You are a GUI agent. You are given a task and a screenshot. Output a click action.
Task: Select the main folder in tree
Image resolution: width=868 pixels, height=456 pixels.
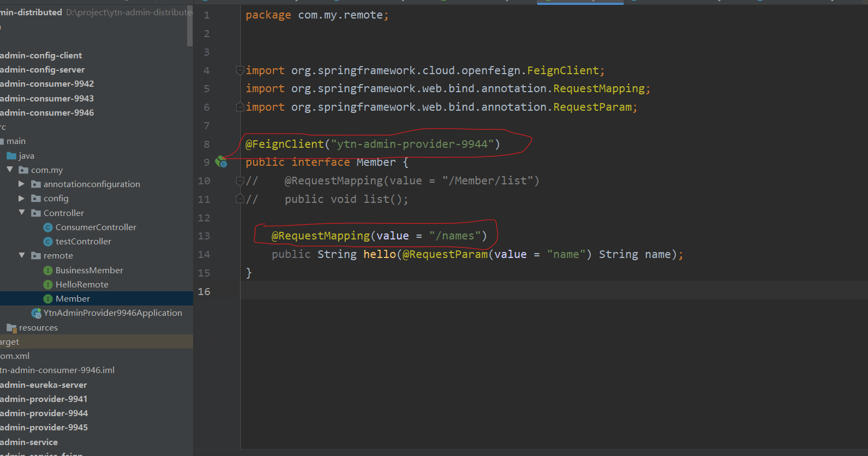[16, 141]
